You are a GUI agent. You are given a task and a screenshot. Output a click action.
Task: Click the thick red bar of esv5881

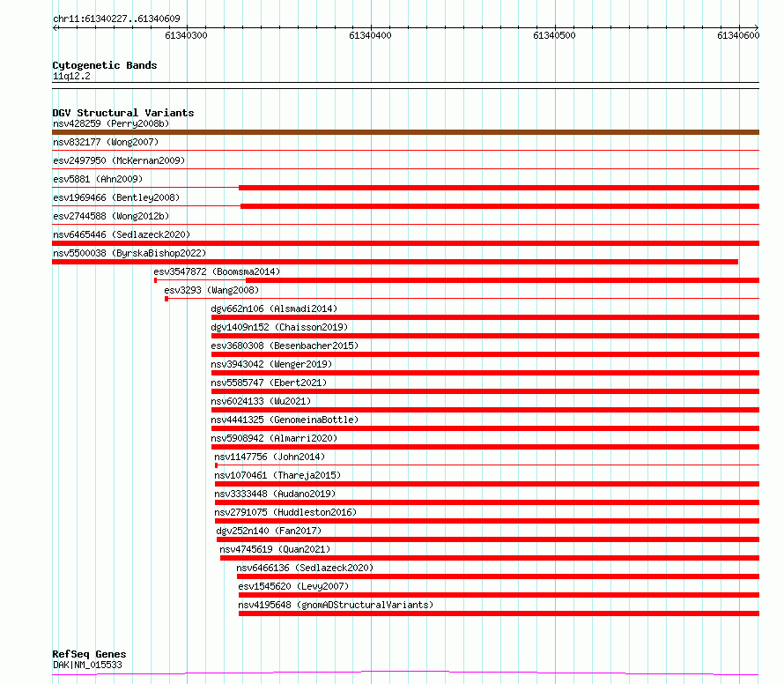pyautogui.click(x=499, y=188)
